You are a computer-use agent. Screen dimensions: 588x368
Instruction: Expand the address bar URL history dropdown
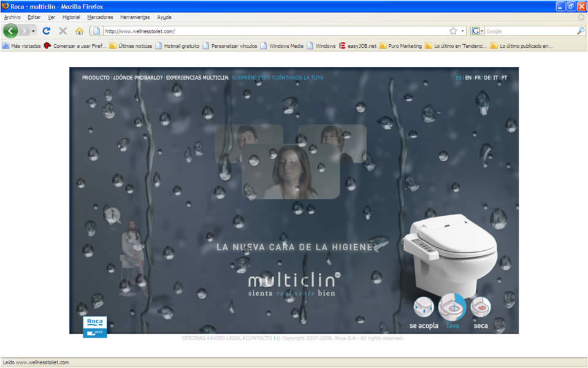point(462,31)
